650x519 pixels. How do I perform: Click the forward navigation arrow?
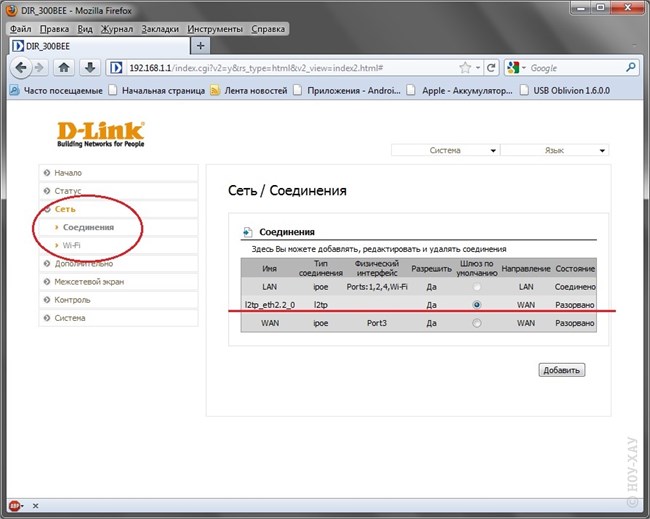pos(39,68)
